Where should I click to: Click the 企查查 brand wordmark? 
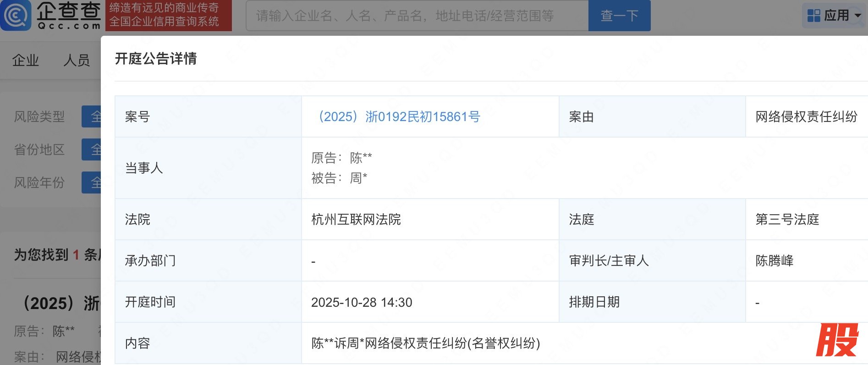pyautogui.click(x=69, y=16)
